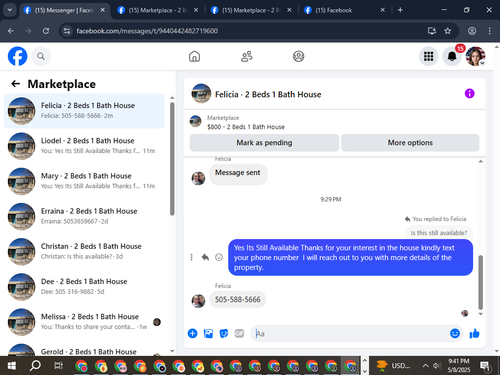Click the "Is this still available?" quoted reply
This screenshot has width=500, height=375.
439,233
